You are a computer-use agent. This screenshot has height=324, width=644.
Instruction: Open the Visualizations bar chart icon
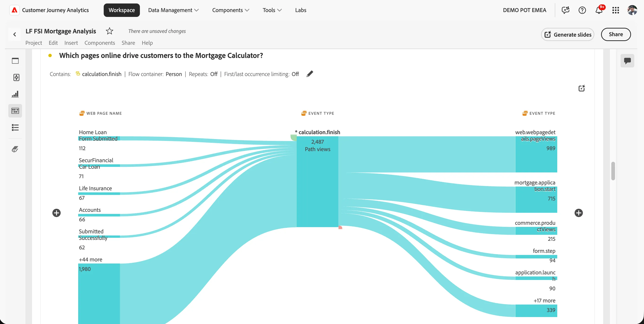[15, 94]
